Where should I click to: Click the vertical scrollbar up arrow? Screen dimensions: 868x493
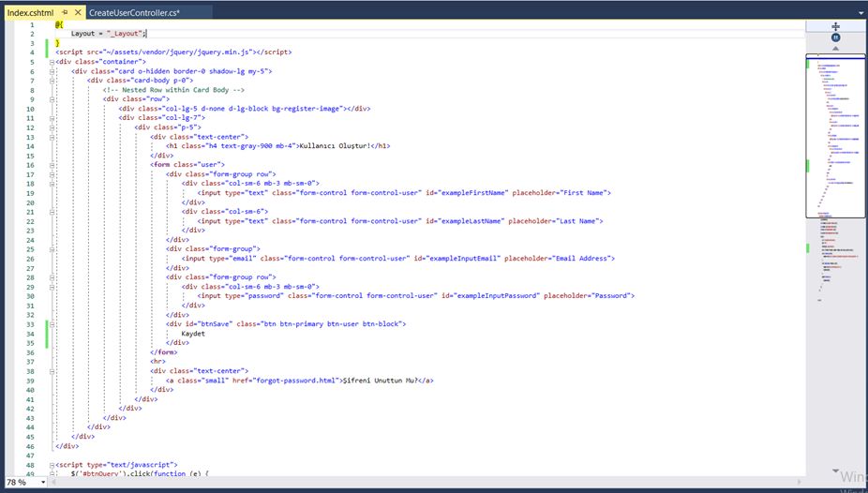point(835,49)
